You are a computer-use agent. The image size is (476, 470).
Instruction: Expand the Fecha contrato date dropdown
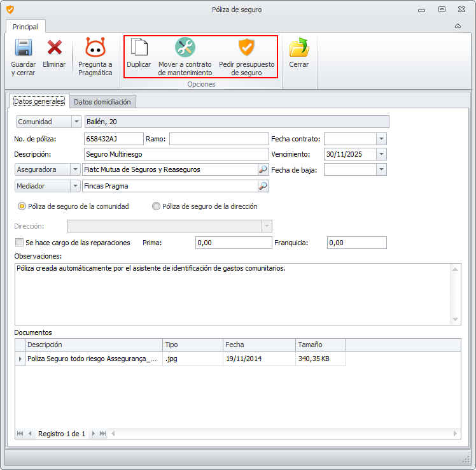coord(381,139)
